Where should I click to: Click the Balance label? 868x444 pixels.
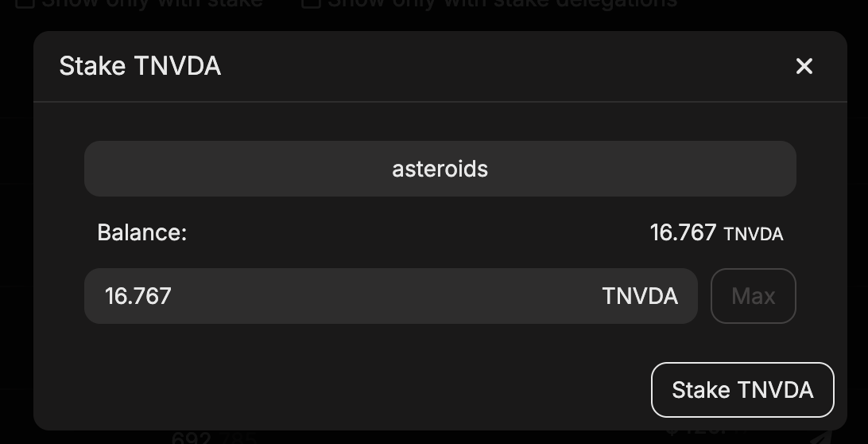coord(141,232)
